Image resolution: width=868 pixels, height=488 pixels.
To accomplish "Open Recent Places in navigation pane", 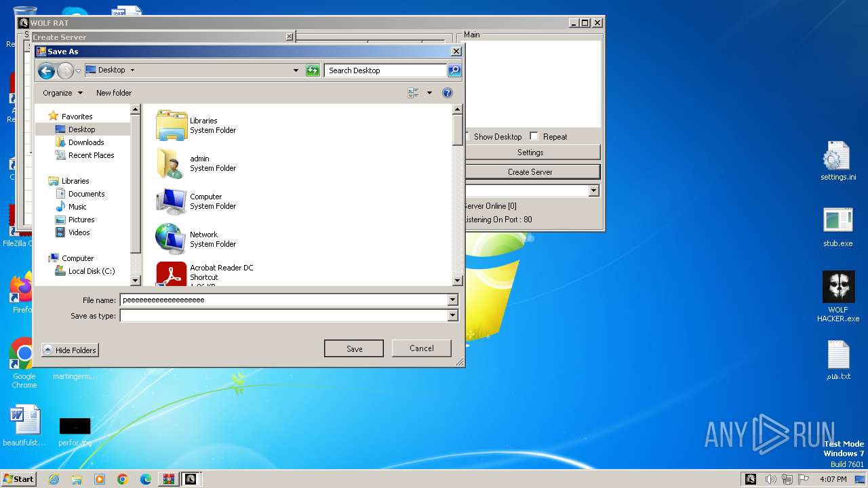I will (91, 155).
